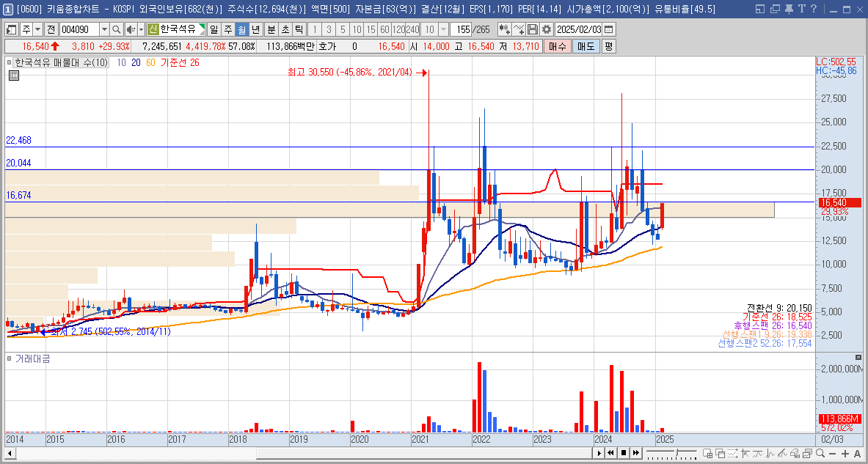
Task: Select the 분 minute period toggle
Action: coord(271,30)
